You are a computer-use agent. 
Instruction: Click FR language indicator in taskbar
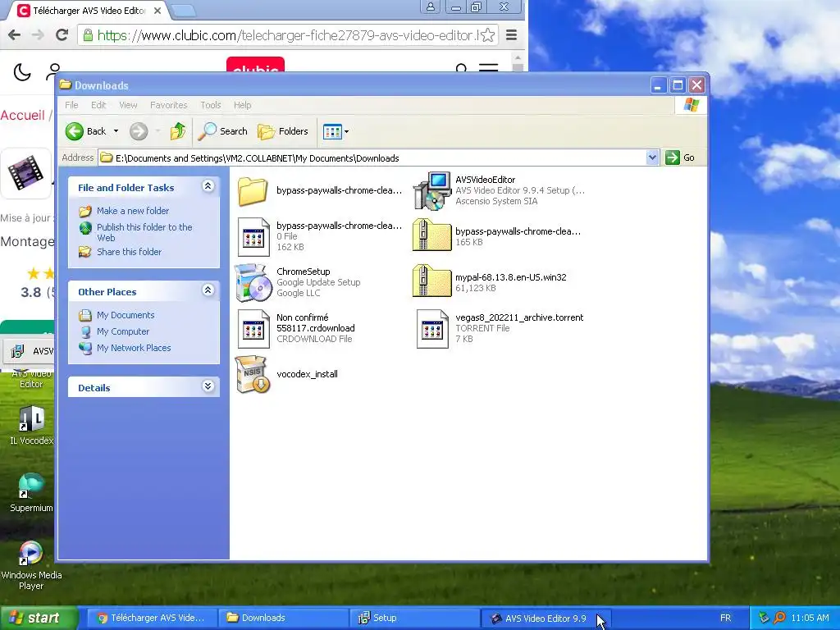pos(725,618)
